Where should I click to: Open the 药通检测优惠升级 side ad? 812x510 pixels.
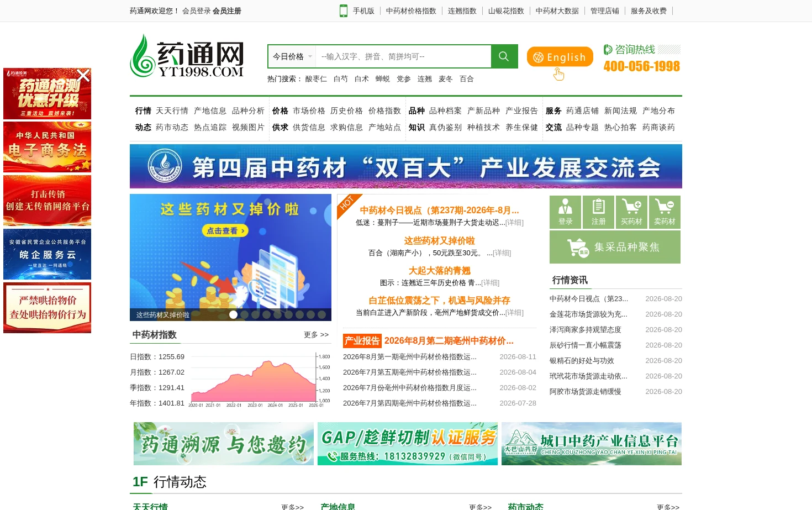pos(47,93)
